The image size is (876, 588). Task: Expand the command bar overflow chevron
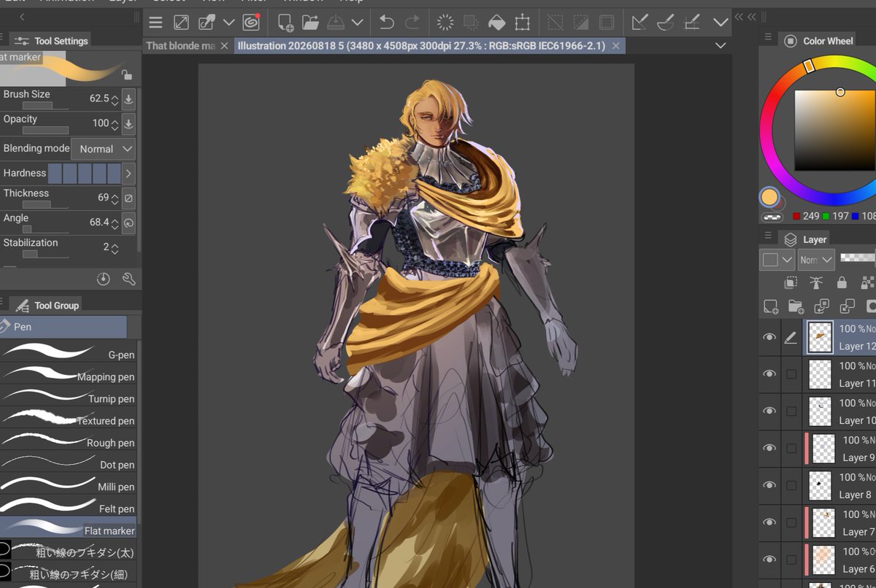(721, 23)
